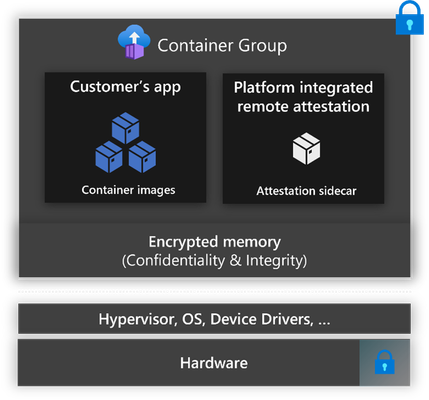Click the Container images label
Viewport: 429px width, 400px height.
128,190
